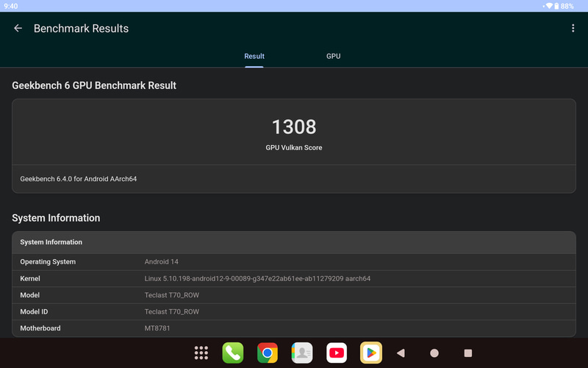Open the three-dot overflow menu
The width and height of the screenshot is (588, 368).
tap(573, 28)
